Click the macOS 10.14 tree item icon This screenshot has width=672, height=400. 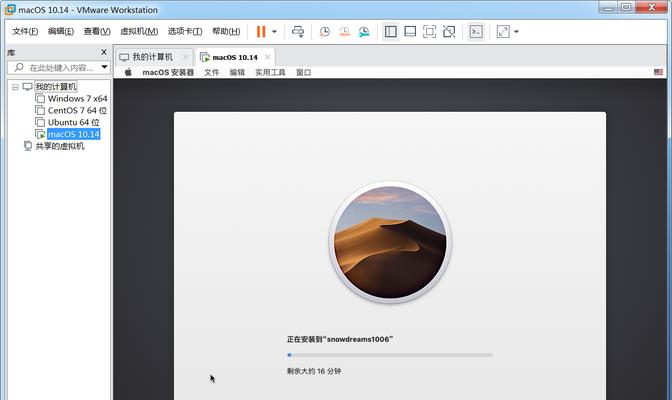click(40, 134)
